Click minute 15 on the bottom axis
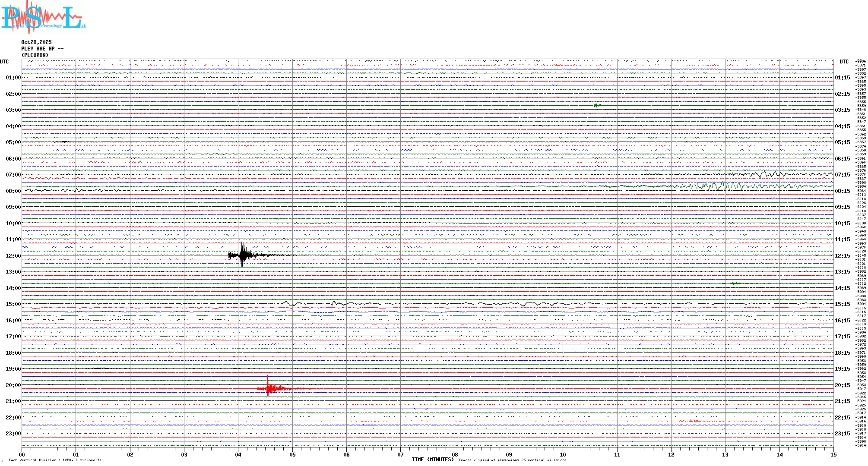868x466 pixels. 833,454
